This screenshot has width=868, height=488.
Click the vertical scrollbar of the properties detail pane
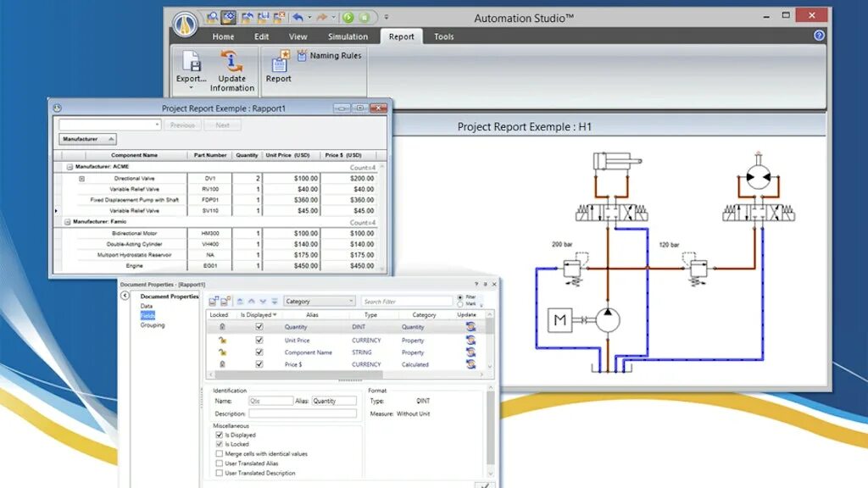490,428
